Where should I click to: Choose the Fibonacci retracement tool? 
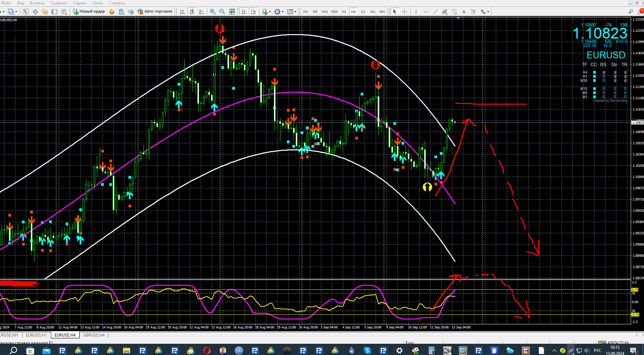coord(454,12)
